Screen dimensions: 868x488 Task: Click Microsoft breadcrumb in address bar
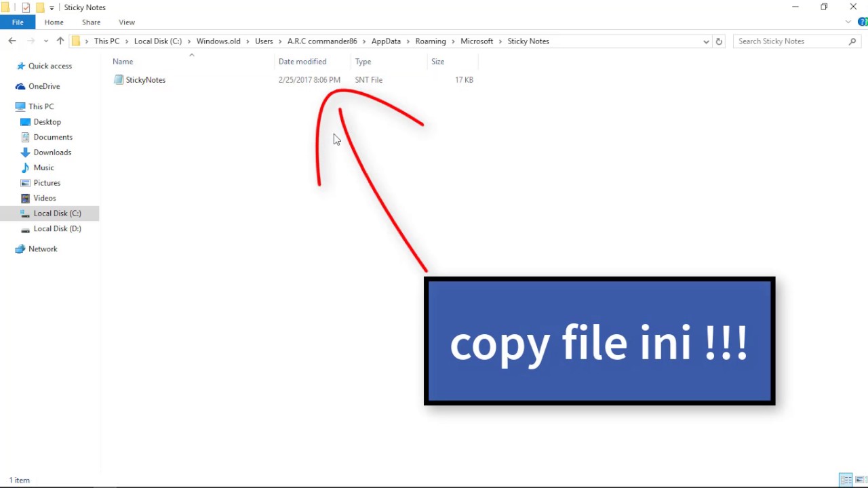(477, 41)
